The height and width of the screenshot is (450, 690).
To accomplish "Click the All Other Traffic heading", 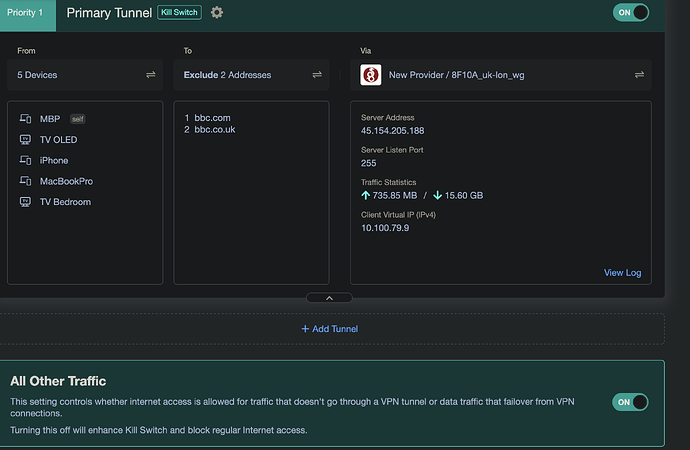I will pyautogui.click(x=58, y=381).
